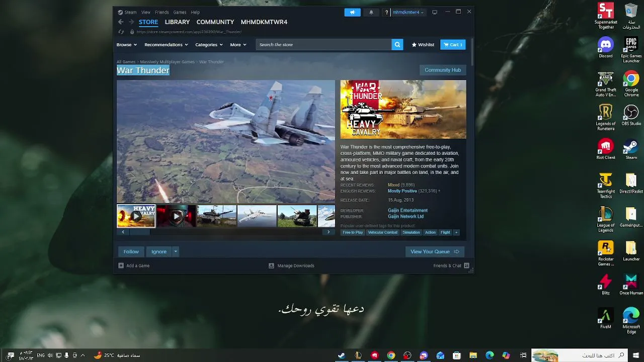
Task: Open the Help menu
Action: (195, 12)
